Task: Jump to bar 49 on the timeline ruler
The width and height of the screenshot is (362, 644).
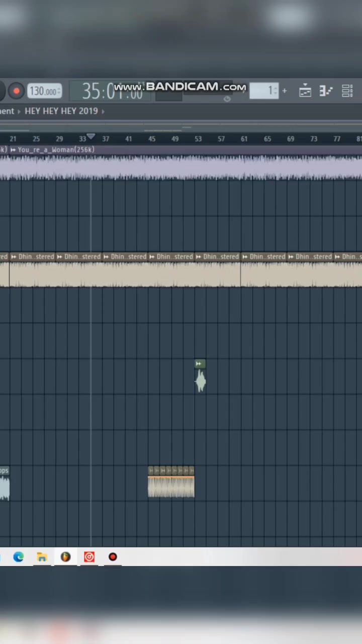Action: point(175,139)
